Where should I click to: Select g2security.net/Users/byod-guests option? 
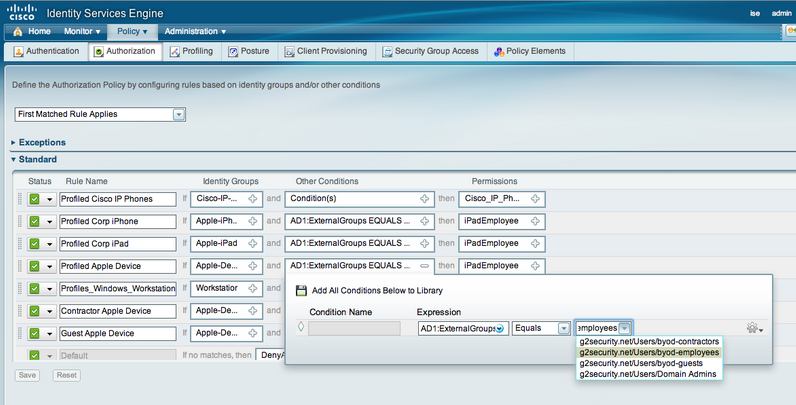(x=649, y=363)
